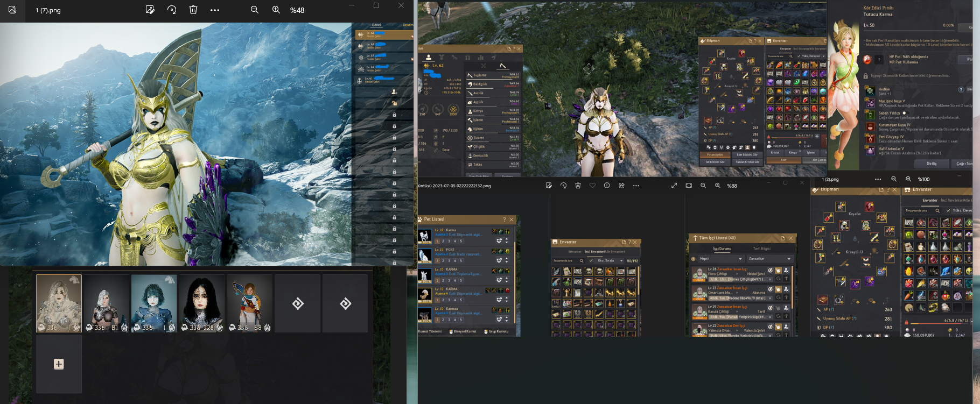Zoom out in the 1 (2).png window
This screenshot has width=980, height=404.
tap(894, 179)
